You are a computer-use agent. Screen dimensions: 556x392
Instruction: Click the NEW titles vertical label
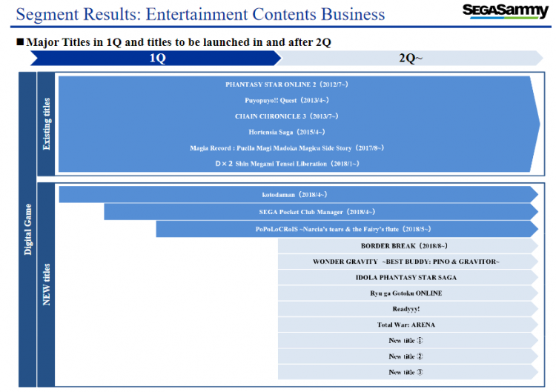47,285
